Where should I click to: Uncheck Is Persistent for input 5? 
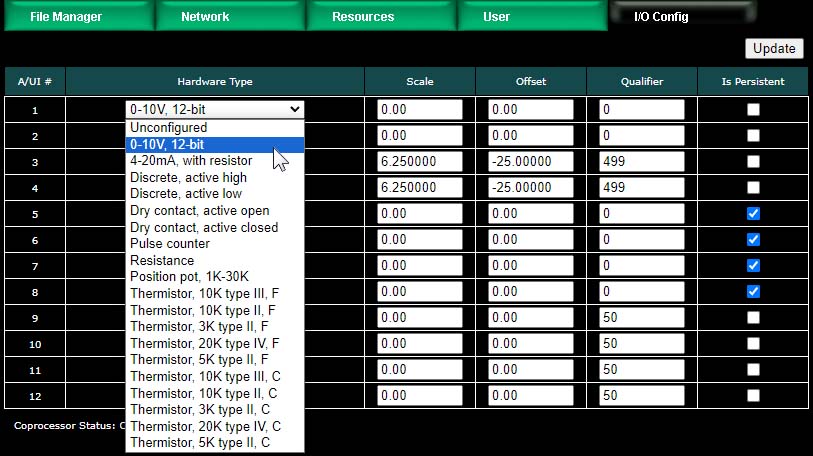pyautogui.click(x=753, y=214)
